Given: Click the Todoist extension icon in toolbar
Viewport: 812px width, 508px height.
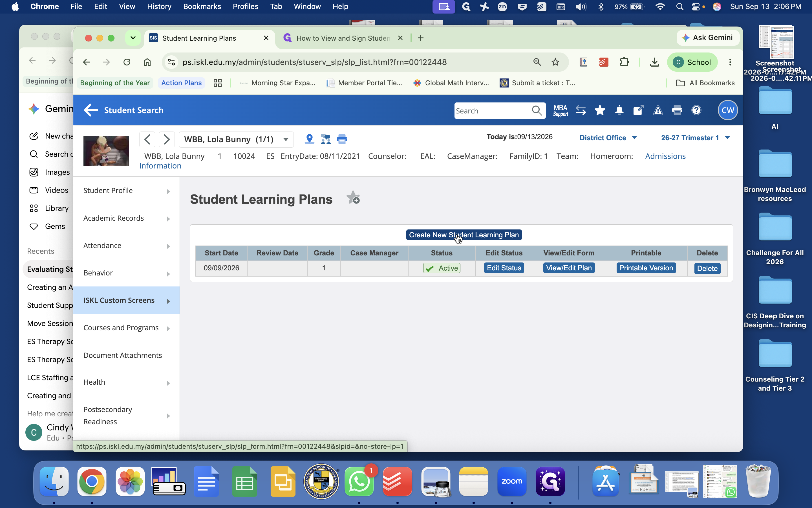Looking at the screenshot, I should tap(604, 62).
